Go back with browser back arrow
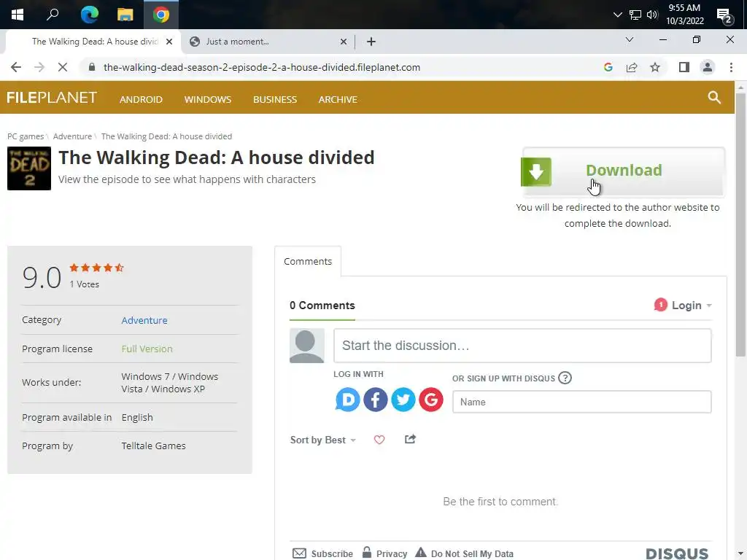Viewport: 747px width, 560px height. (16, 67)
